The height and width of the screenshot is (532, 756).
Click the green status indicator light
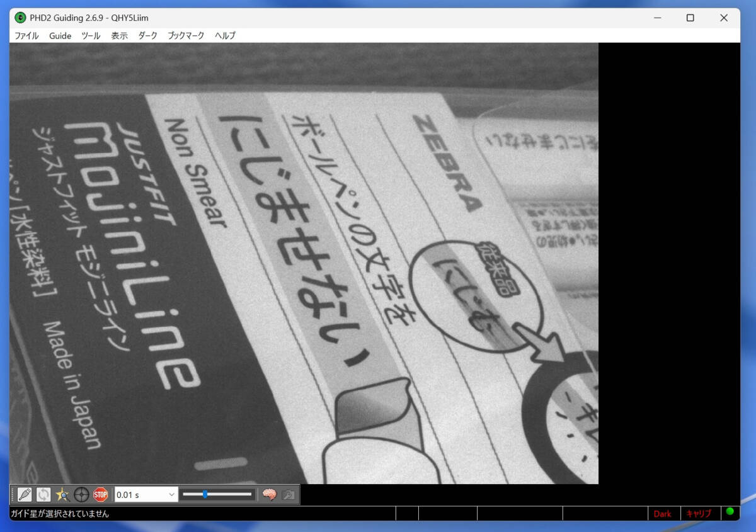730,511
